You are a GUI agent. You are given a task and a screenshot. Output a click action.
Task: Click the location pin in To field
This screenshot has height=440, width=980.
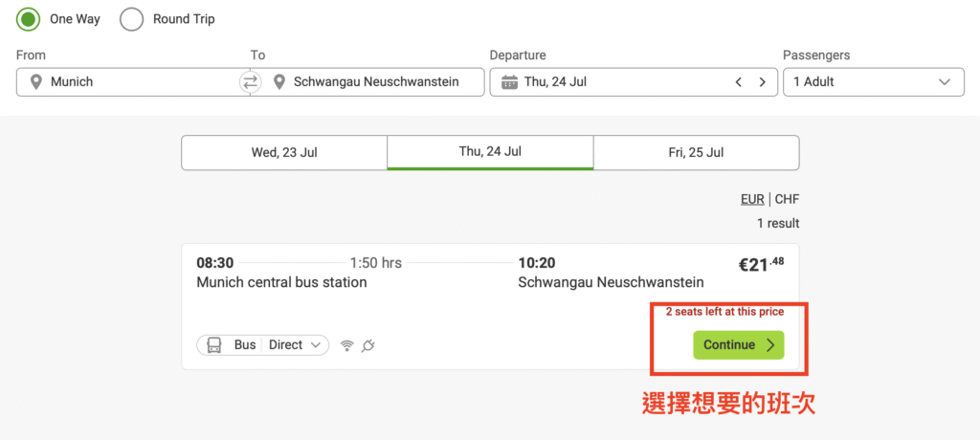(279, 82)
